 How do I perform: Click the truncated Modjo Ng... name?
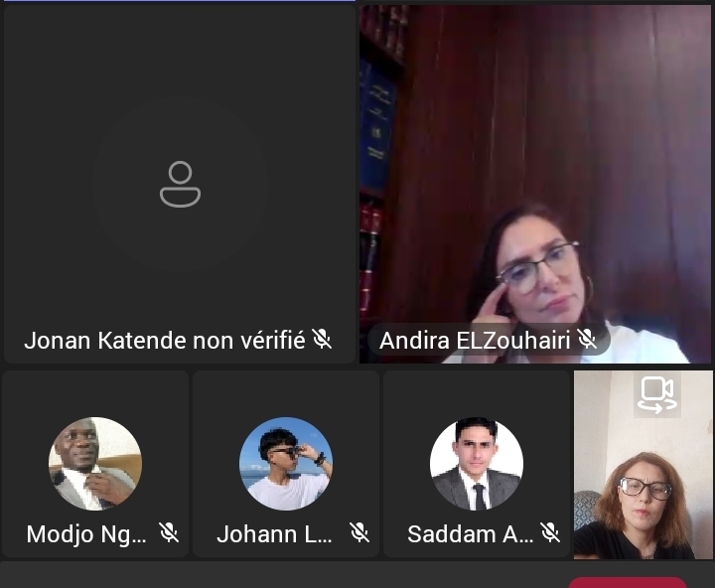click(86, 534)
